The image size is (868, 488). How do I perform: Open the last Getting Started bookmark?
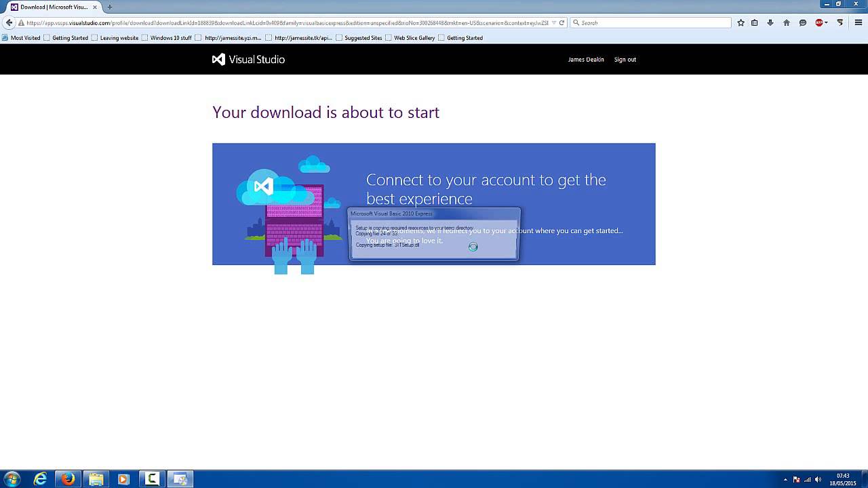tap(460, 38)
